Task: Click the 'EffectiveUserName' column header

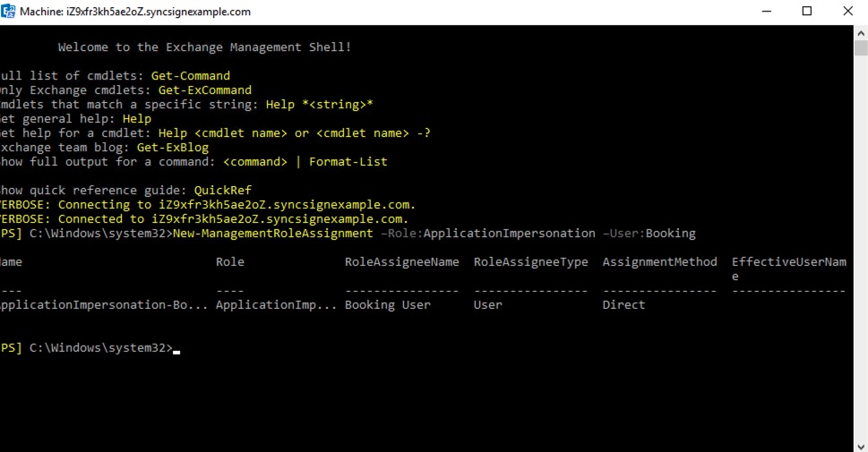Action: tap(789, 269)
